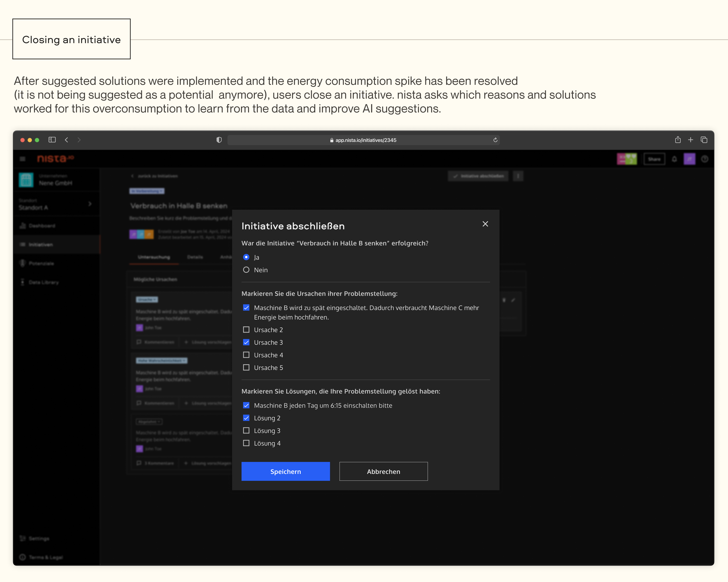Click the Safari share icon
728x582 pixels.
click(x=677, y=140)
